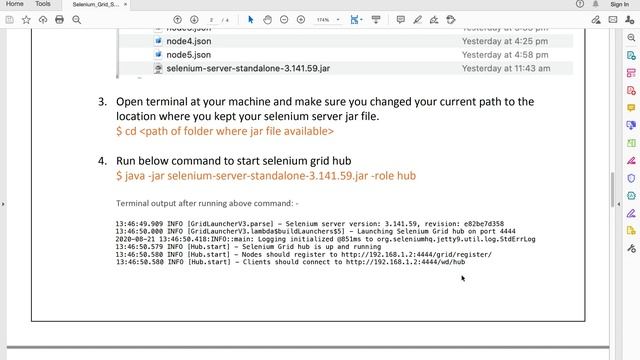Click the "Nodes should register" log line
Screen dimensions: 640x360
tap(304, 255)
